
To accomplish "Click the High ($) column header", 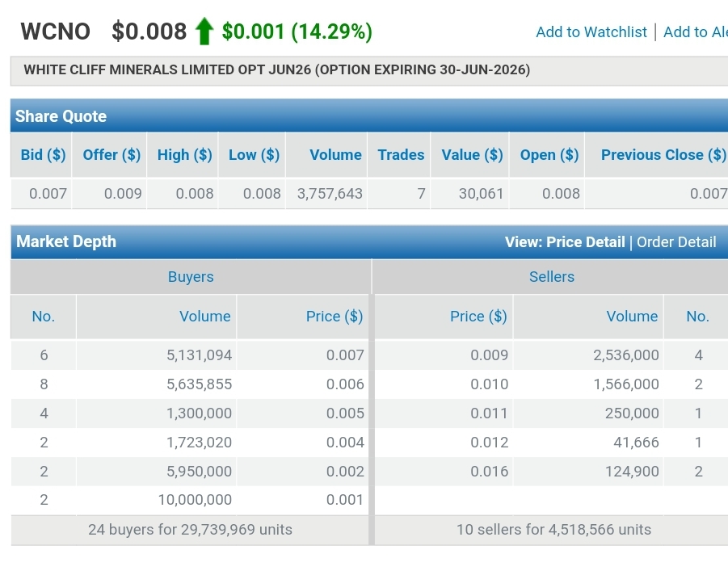I will pos(185,154).
